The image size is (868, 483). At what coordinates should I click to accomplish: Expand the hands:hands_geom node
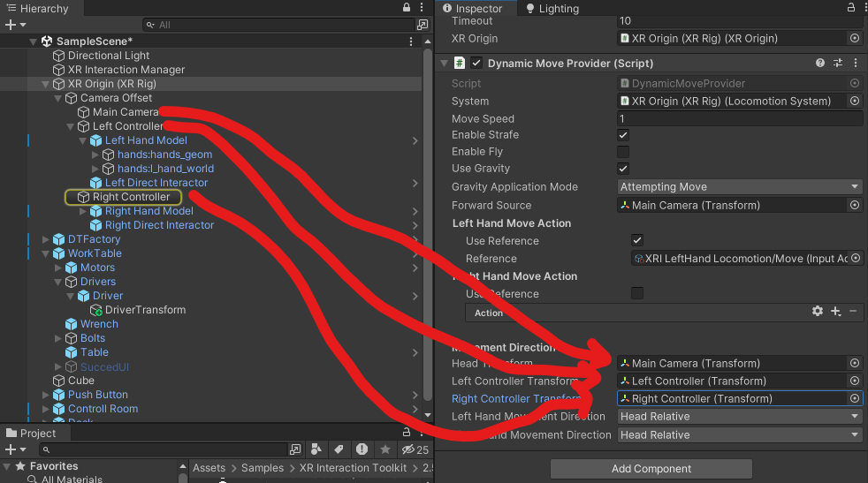(x=95, y=155)
